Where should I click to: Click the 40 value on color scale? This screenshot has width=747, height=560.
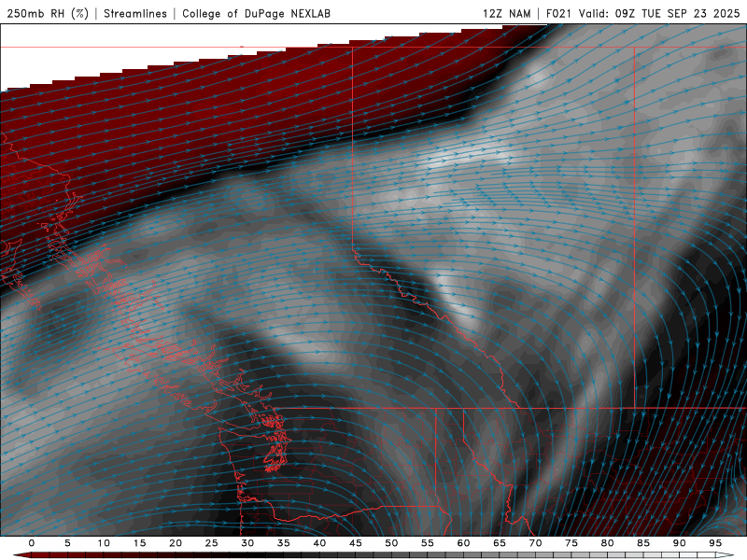click(x=319, y=543)
